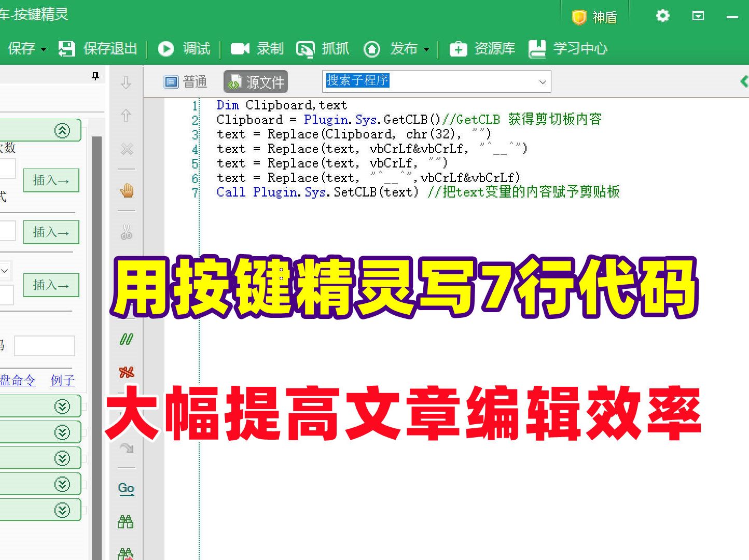Click the 保存退出 save-and-exit button

click(98, 49)
